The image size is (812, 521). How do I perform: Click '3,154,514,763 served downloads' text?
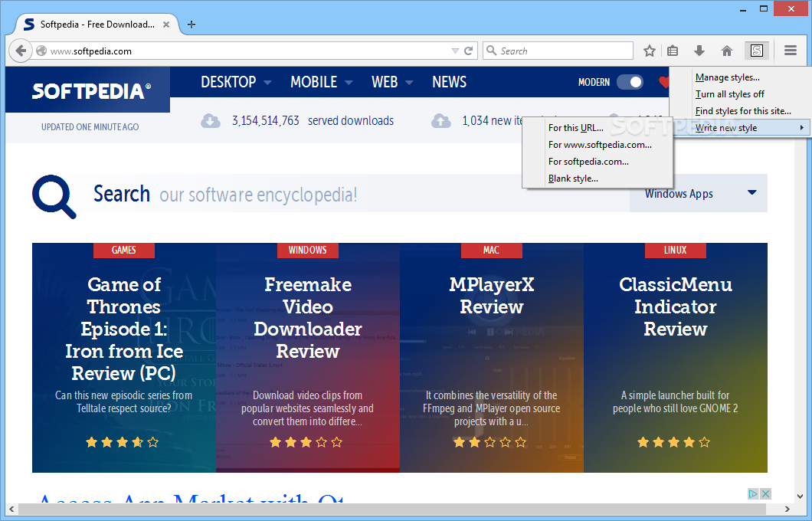coord(313,120)
